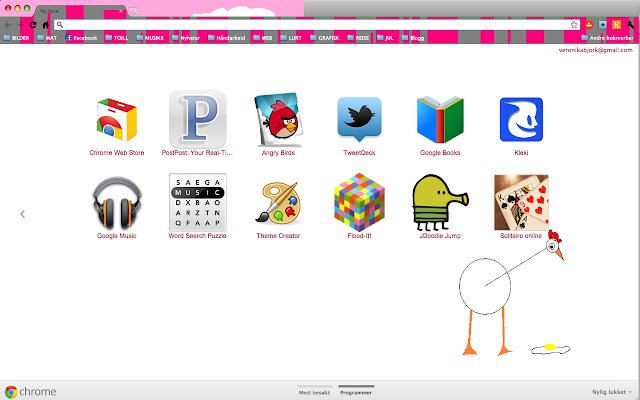Open the TOILL bookmark folder
640x400 pixels.
pyautogui.click(x=117, y=38)
